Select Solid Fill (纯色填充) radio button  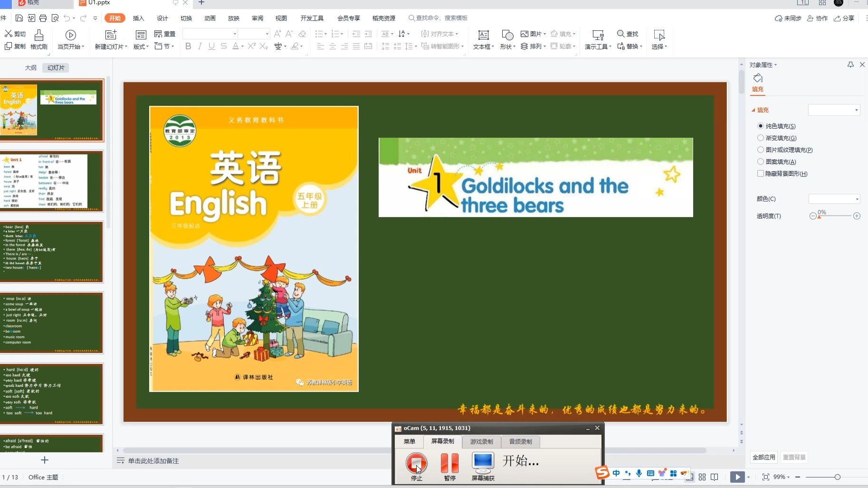(761, 126)
